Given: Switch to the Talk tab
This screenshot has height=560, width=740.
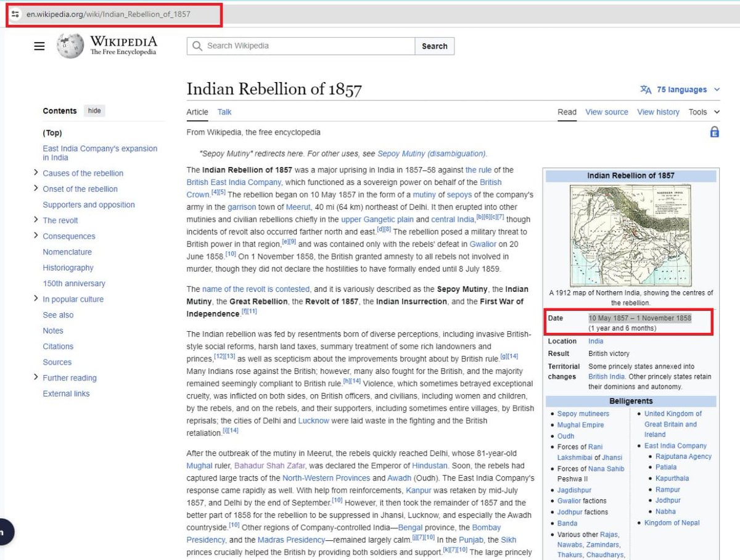Looking at the screenshot, I should click(224, 112).
